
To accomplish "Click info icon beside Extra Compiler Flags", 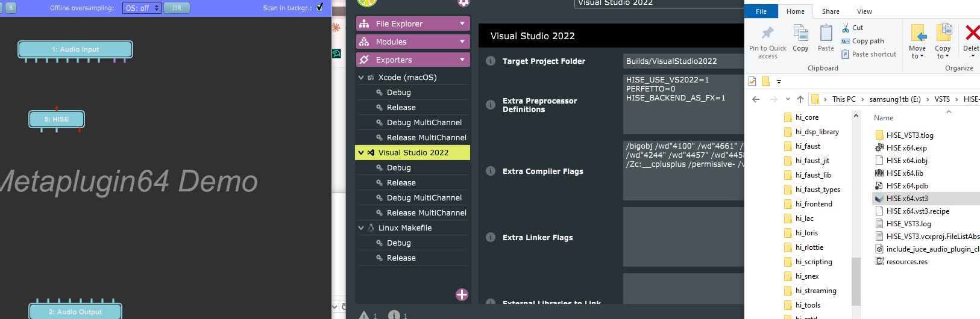I will (491, 171).
